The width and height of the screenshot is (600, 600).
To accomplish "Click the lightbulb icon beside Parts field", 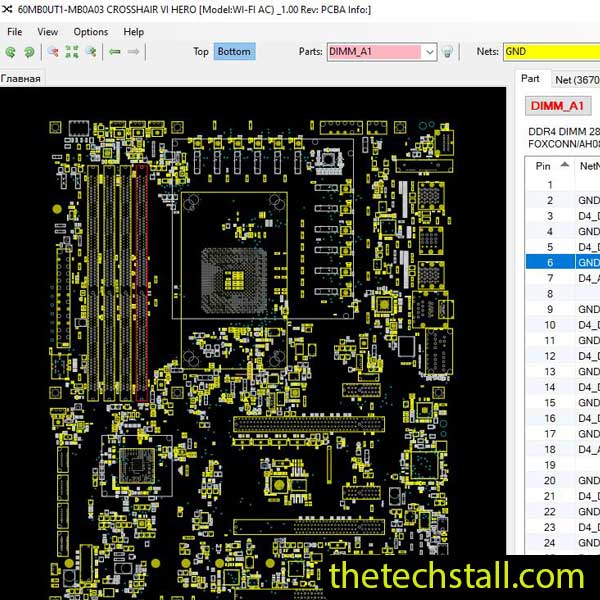I will [x=448, y=52].
